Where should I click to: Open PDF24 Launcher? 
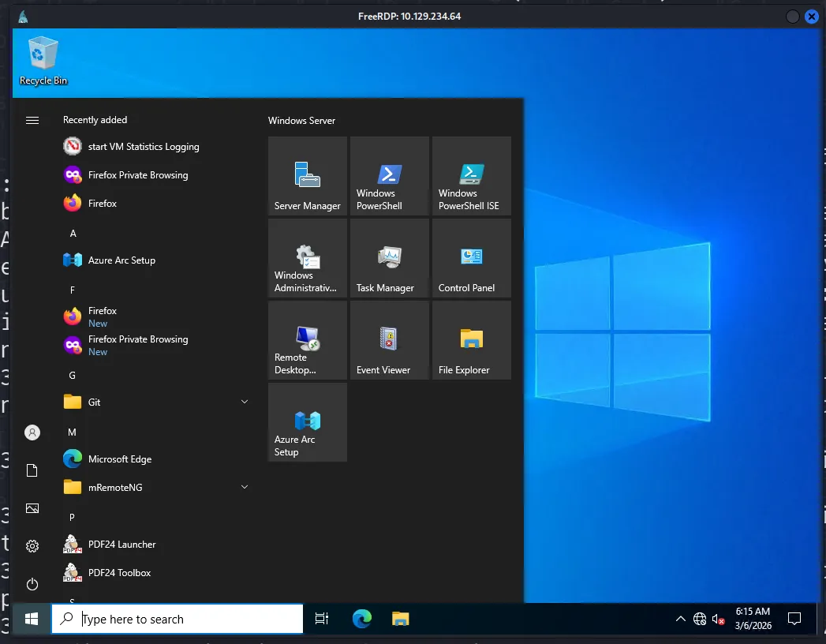pyautogui.click(x=155, y=545)
